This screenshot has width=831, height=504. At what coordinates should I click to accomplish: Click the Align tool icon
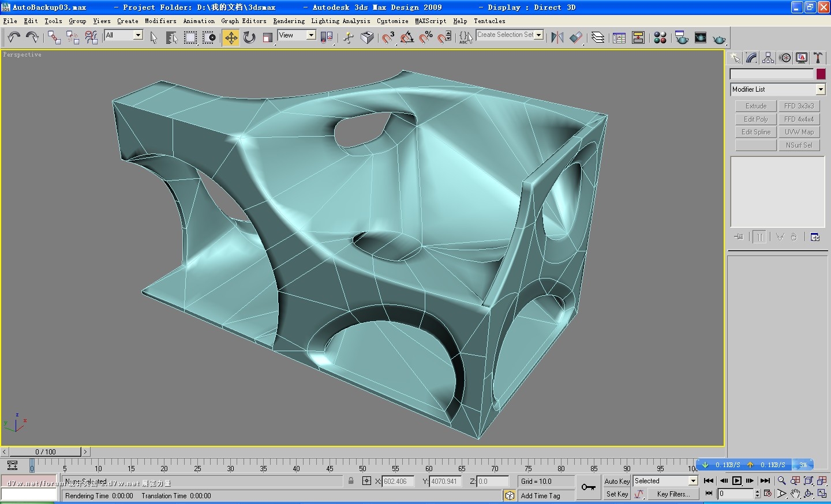[576, 37]
